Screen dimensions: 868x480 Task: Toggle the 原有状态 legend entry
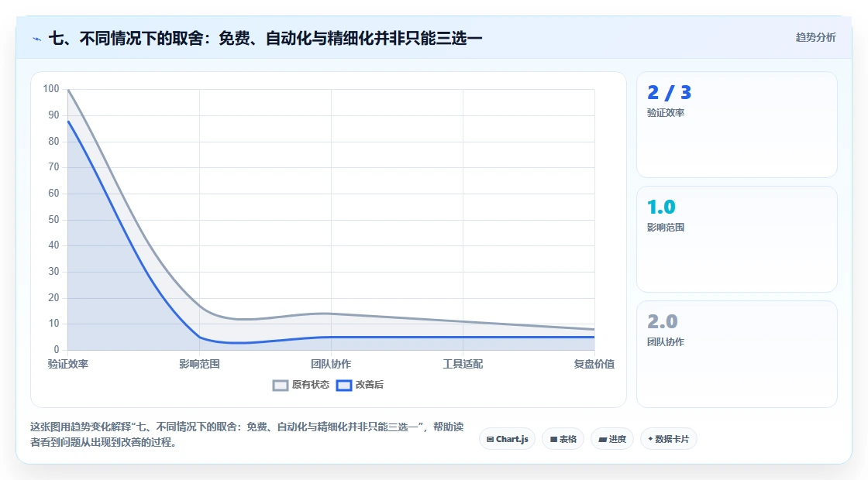click(301, 385)
